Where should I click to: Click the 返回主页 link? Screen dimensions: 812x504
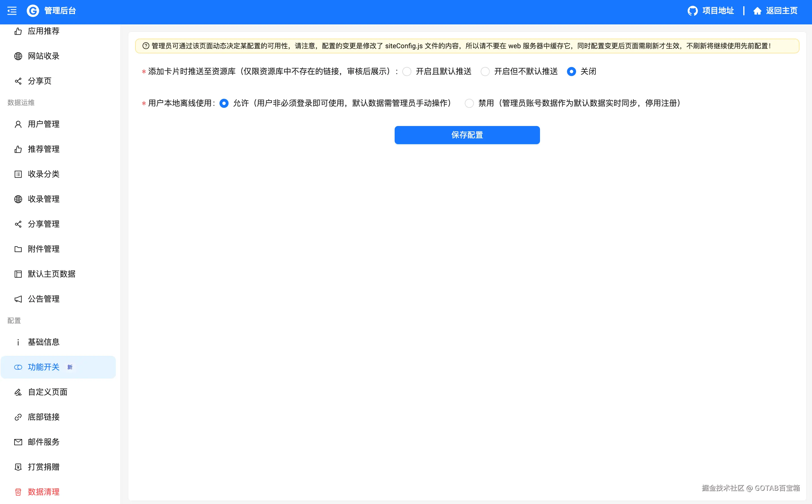pyautogui.click(x=781, y=11)
